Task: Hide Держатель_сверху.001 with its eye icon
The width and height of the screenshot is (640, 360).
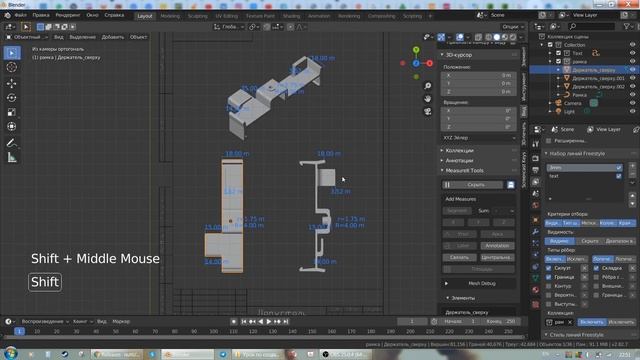Action: click(632, 78)
